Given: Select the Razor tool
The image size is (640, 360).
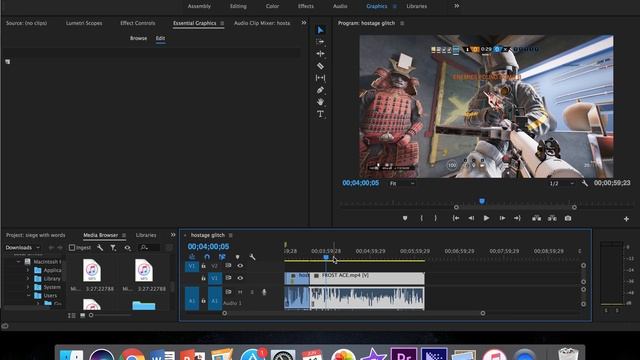Looking at the screenshot, I should coord(320,66).
